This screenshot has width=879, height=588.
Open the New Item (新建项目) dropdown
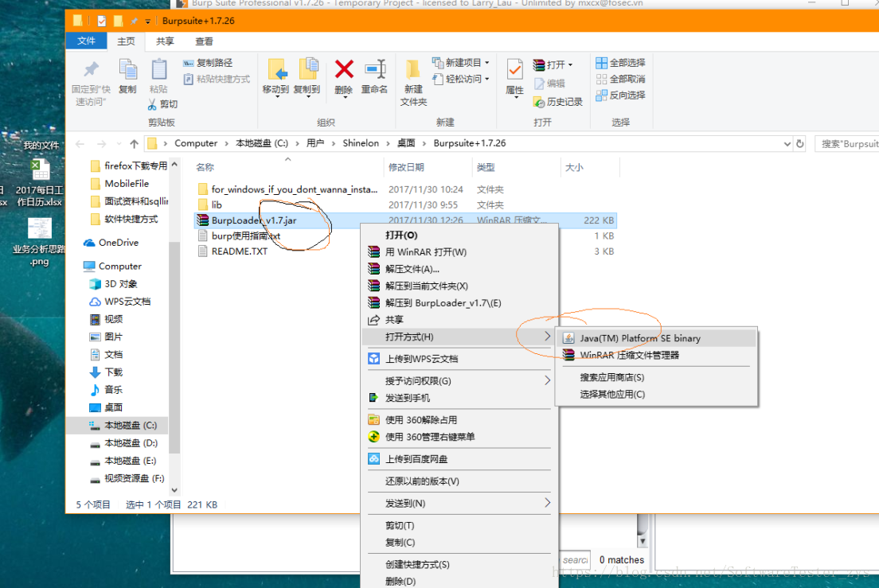461,63
